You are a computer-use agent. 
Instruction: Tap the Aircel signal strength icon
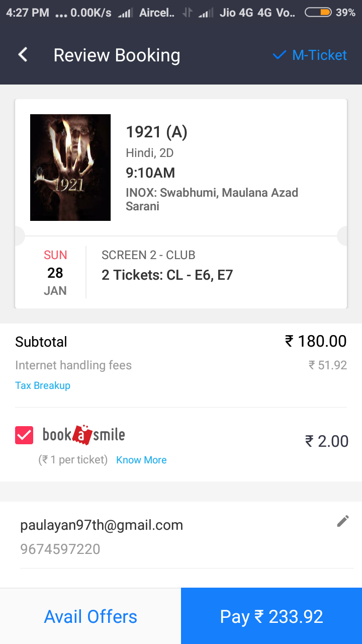[125, 14]
